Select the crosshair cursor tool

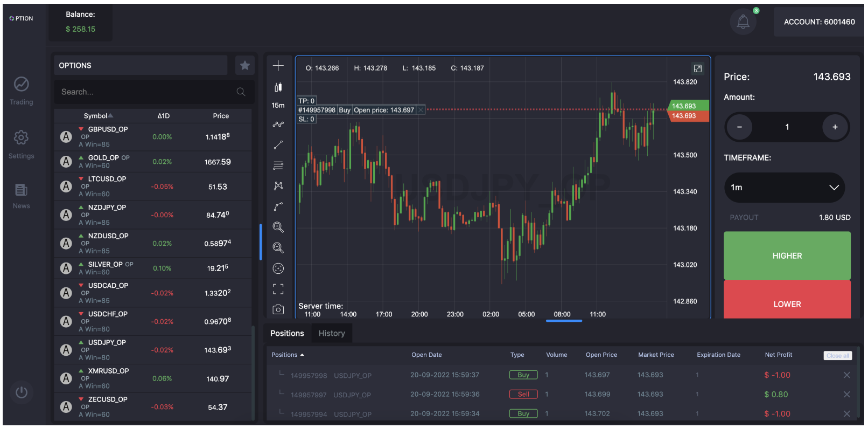[x=278, y=66]
